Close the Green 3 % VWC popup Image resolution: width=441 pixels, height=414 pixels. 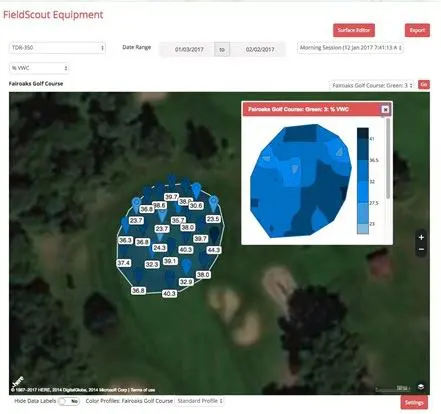[x=385, y=109]
